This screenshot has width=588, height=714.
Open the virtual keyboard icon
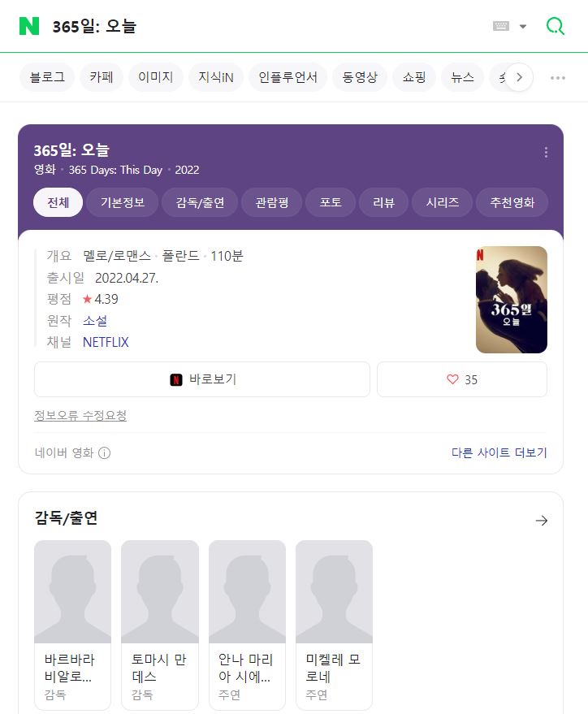pyautogui.click(x=501, y=26)
